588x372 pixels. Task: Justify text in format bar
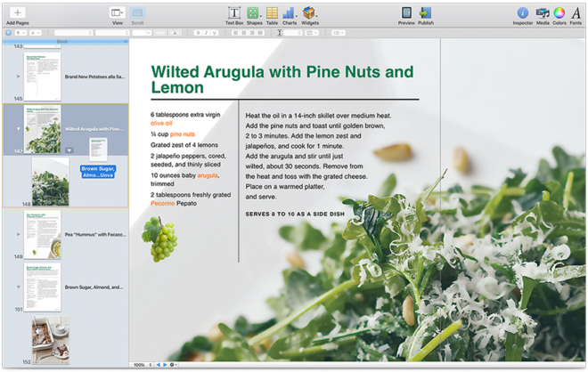[260, 33]
